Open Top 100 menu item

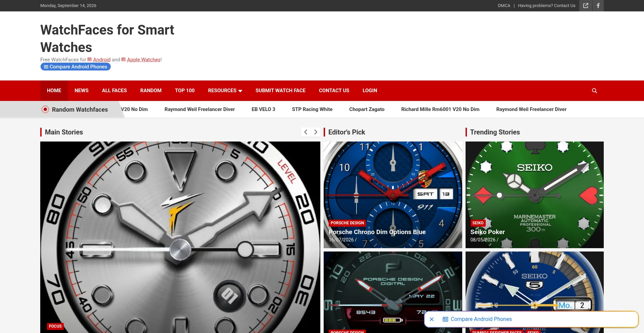185,91
